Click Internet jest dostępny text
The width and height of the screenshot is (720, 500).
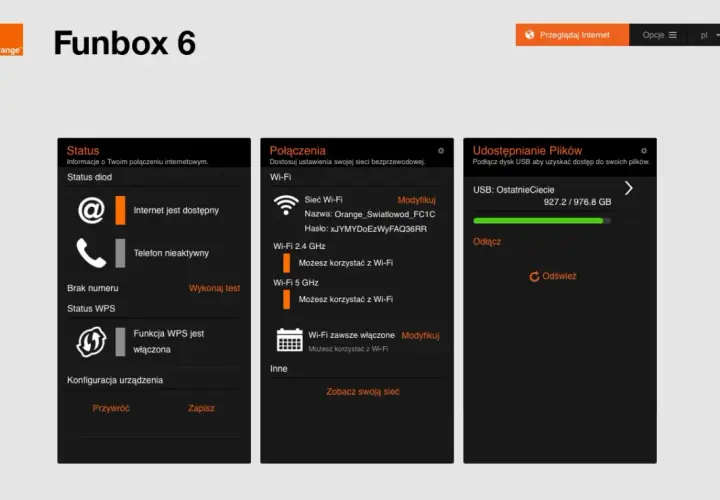click(x=176, y=210)
